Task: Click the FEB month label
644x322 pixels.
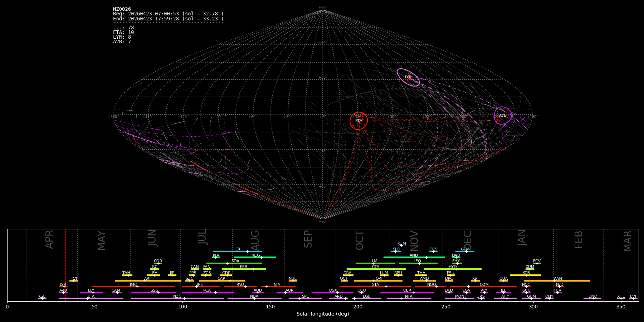Action: (579, 240)
